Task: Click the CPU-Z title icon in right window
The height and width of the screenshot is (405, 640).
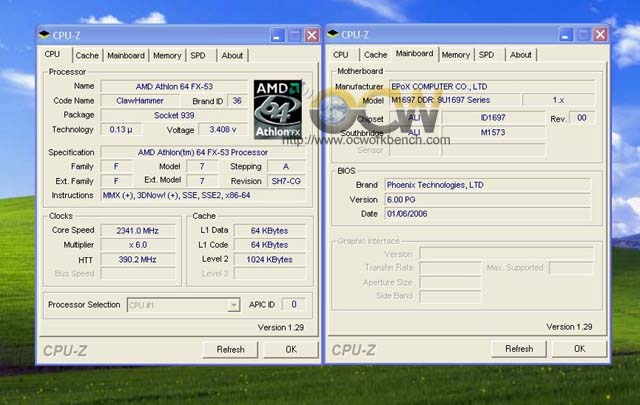Action: 333,34
